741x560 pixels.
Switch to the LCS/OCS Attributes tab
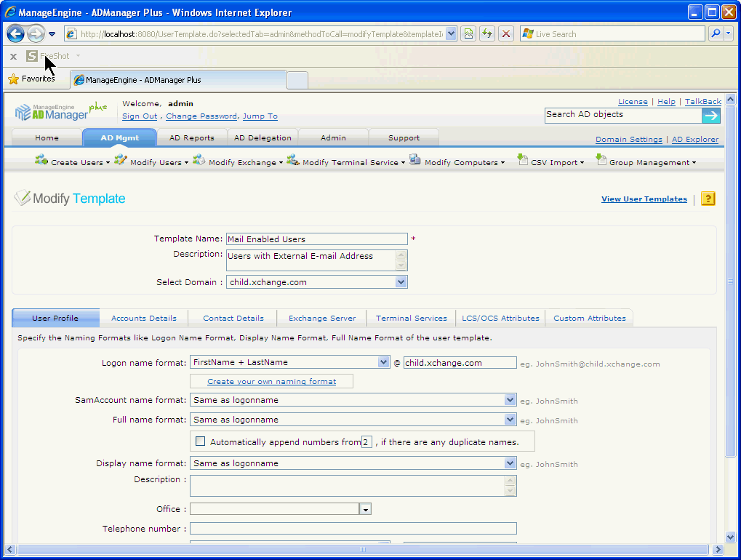pos(500,318)
